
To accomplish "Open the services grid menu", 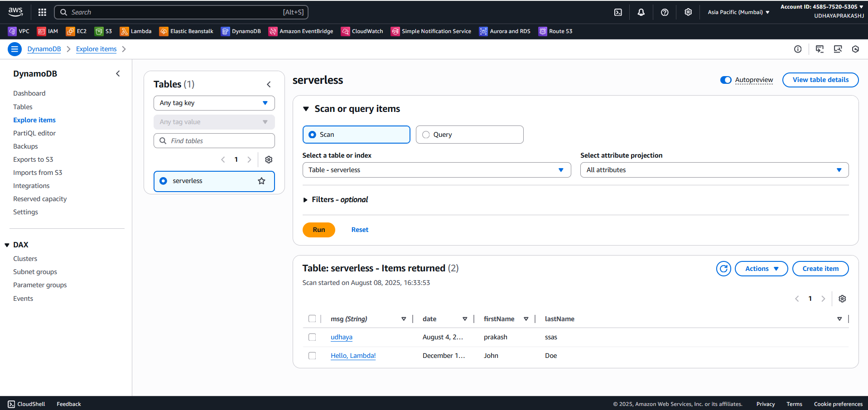I will [42, 12].
